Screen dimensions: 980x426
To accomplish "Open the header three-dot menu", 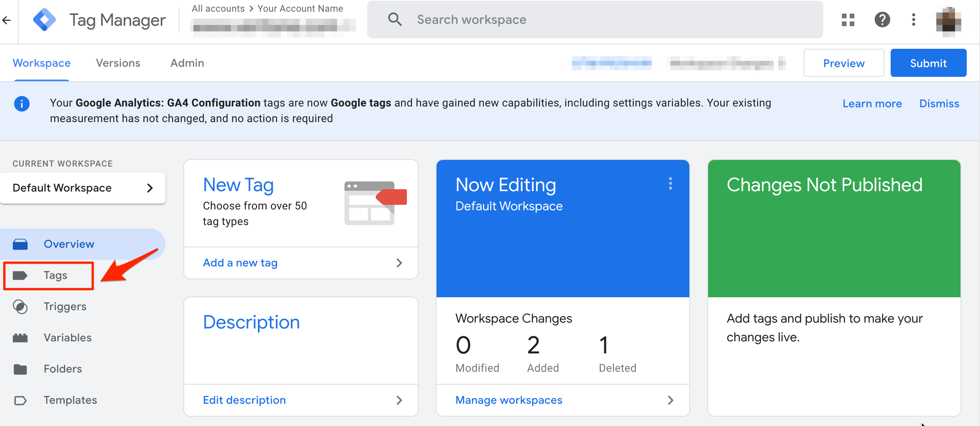I will coord(913,20).
